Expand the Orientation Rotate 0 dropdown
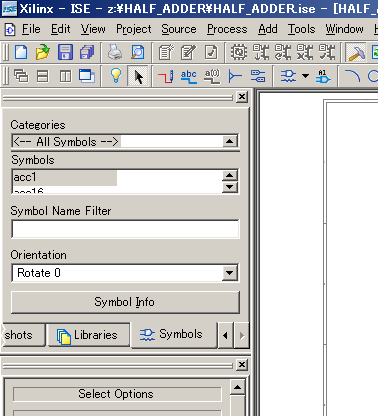Viewport: 378px width, 416px height. click(x=229, y=273)
